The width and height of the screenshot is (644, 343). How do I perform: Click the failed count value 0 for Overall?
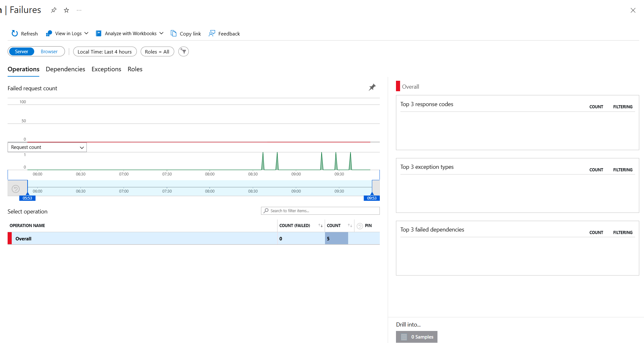pyautogui.click(x=281, y=239)
